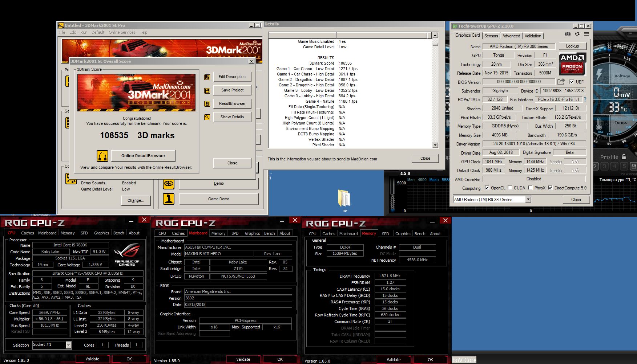The width and height of the screenshot is (637, 364).
Task: Switch to GPU-Z Sensors tab
Action: [491, 36]
